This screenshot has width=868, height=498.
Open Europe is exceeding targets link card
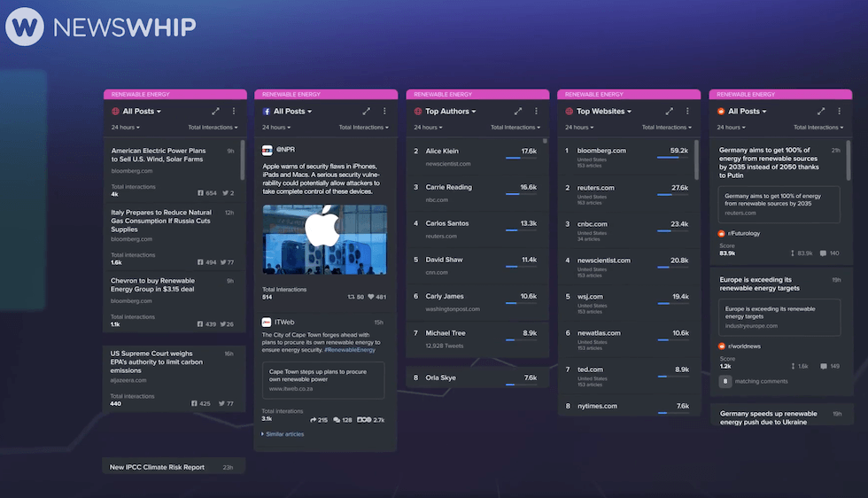pos(779,317)
